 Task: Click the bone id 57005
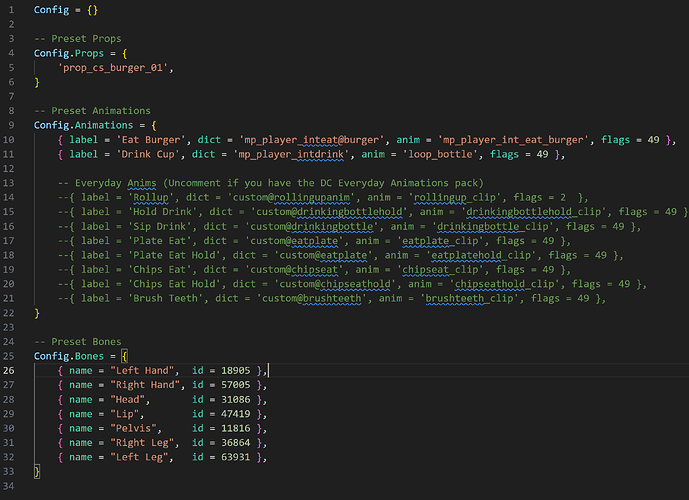click(x=236, y=385)
